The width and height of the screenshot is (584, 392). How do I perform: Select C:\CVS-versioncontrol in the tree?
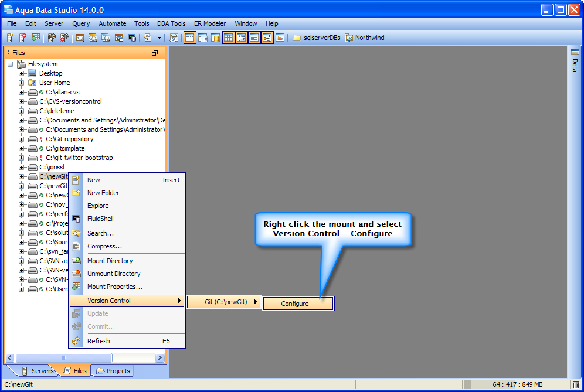point(70,101)
